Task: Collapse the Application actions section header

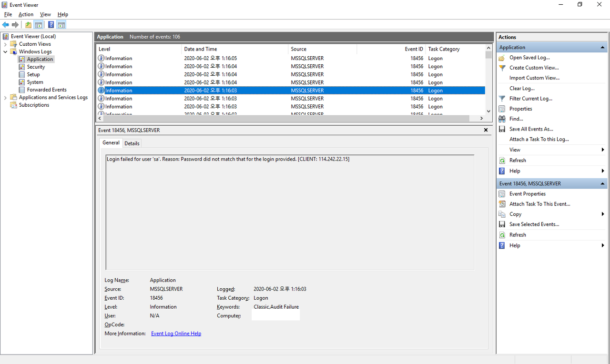Action: click(x=603, y=48)
